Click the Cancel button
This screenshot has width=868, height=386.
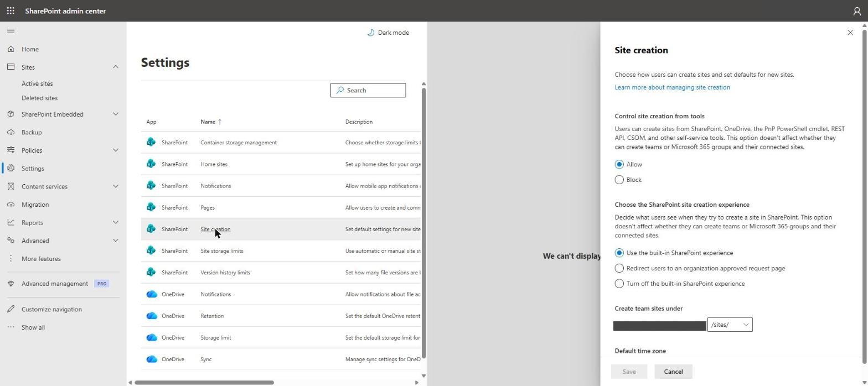(673, 372)
